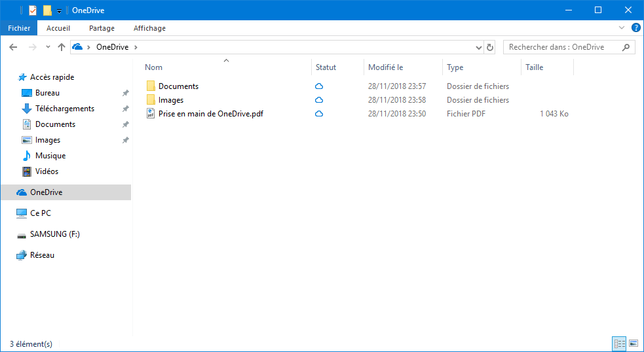The width and height of the screenshot is (644, 352).
Task: Click the Properties quick access toolbar icon
Action: pos(33,10)
